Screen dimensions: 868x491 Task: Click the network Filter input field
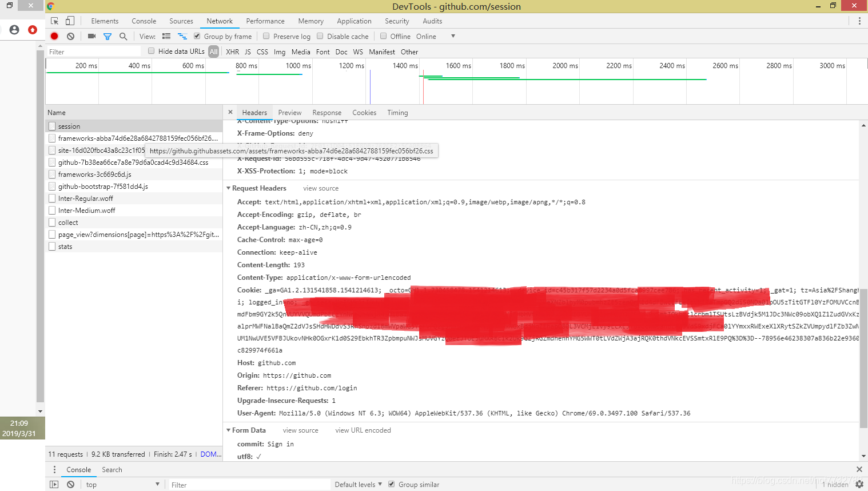[93, 52]
